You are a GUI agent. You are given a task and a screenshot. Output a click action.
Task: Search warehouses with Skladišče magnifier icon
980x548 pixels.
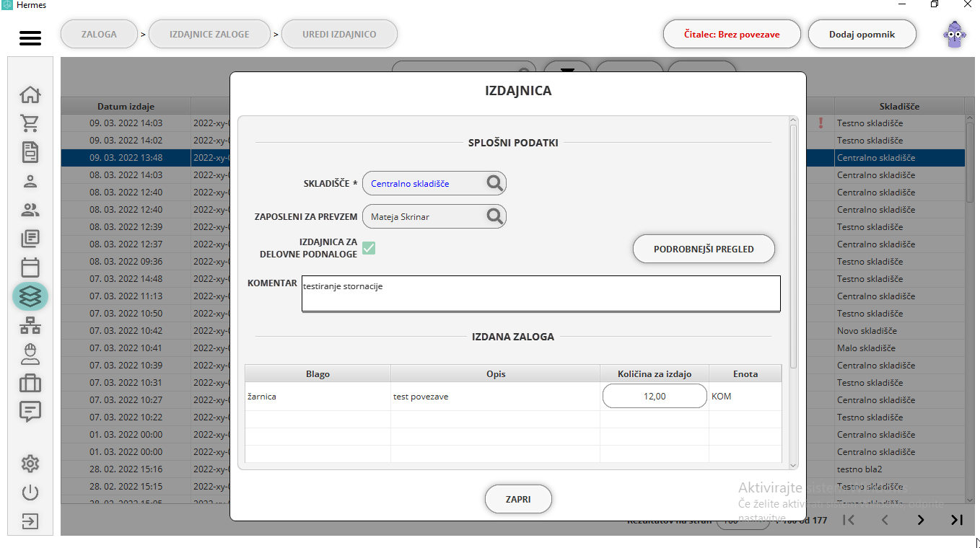click(x=494, y=183)
